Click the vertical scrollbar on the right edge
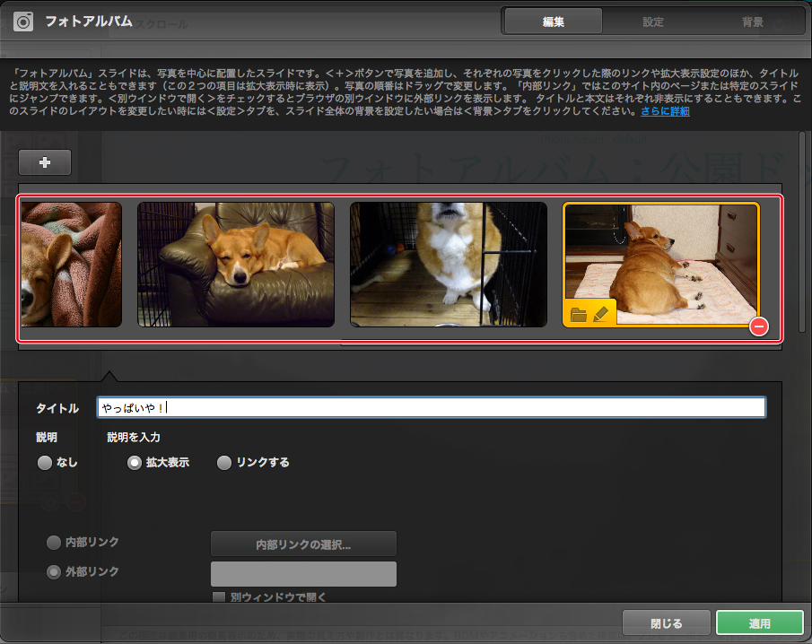Screen dimensions: 812x644 pos(802,232)
